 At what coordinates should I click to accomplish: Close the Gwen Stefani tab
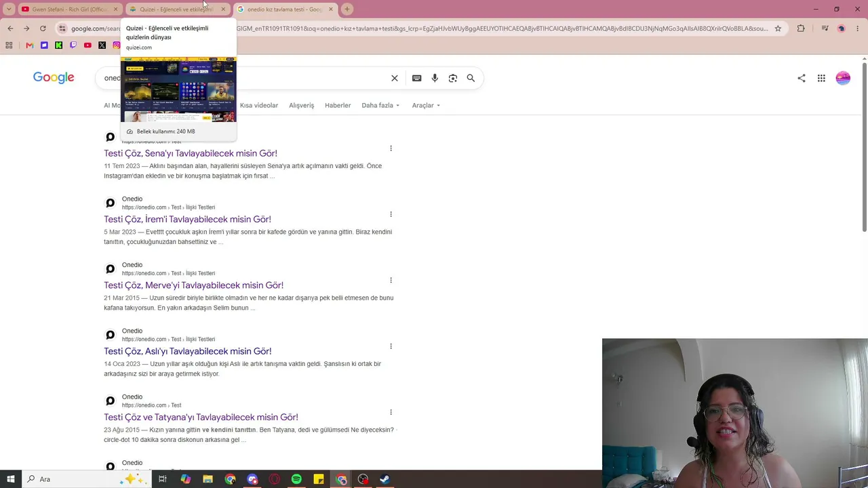(x=115, y=9)
